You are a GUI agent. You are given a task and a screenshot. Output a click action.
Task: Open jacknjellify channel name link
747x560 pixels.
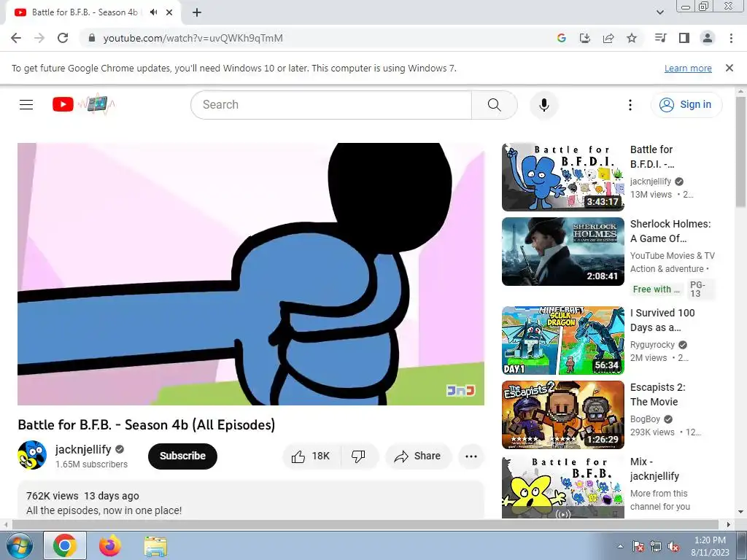tap(83, 449)
